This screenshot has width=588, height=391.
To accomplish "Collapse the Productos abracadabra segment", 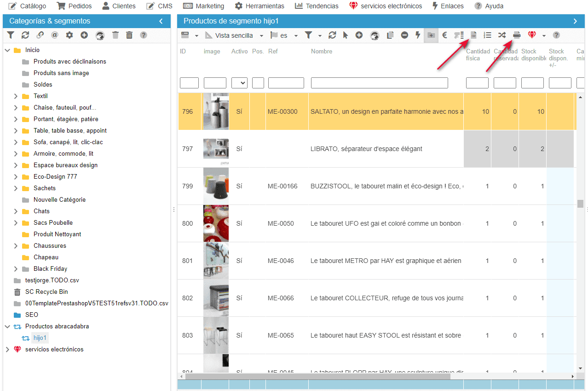I will [x=7, y=327].
